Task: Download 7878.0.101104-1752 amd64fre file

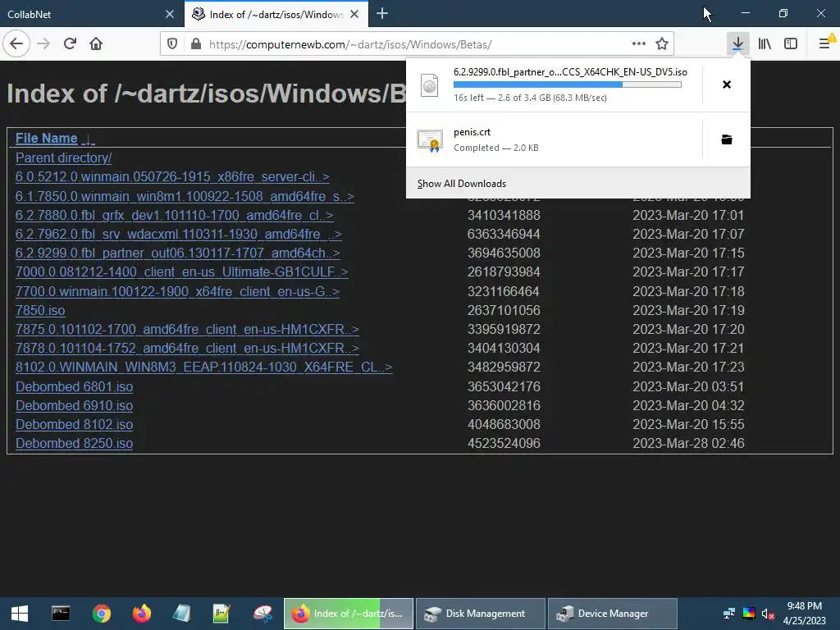Action: 187,348
